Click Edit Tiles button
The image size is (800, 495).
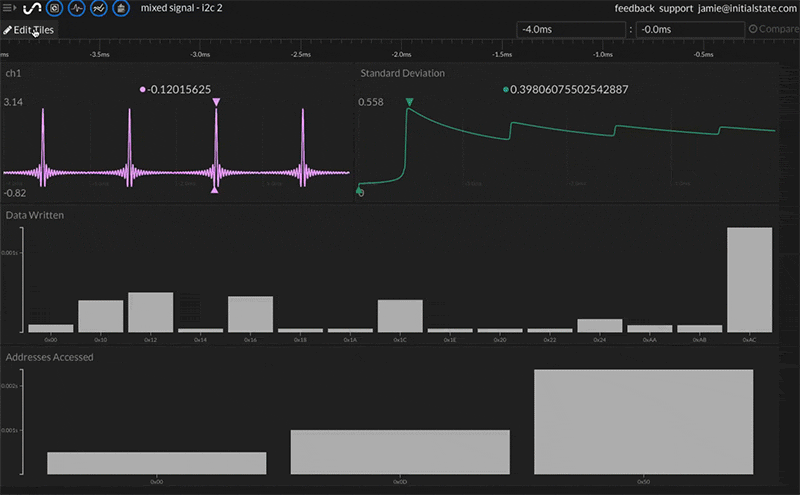(x=30, y=30)
